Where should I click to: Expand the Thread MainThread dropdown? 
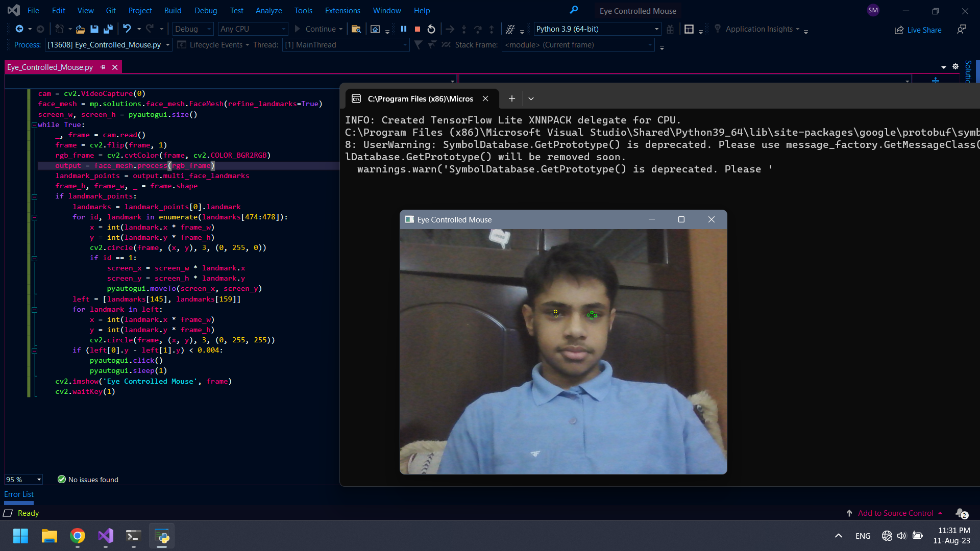point(346,45)
